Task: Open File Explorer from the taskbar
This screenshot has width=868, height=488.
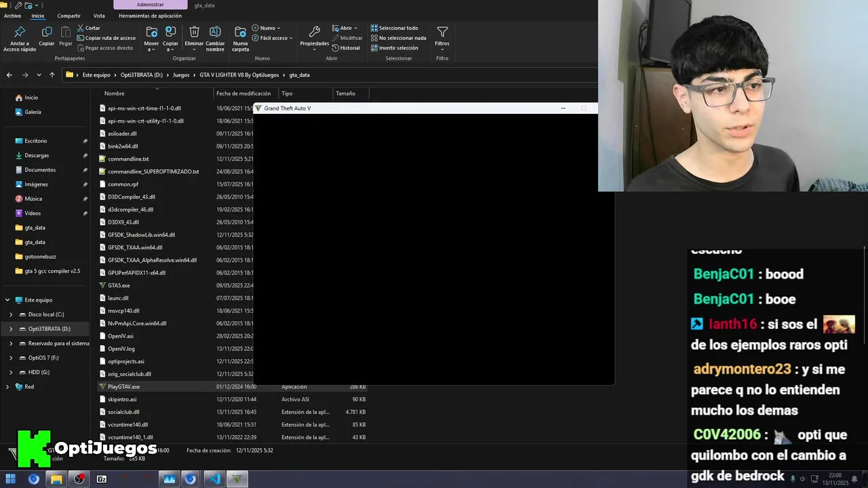Action: (x=56, y=479)
